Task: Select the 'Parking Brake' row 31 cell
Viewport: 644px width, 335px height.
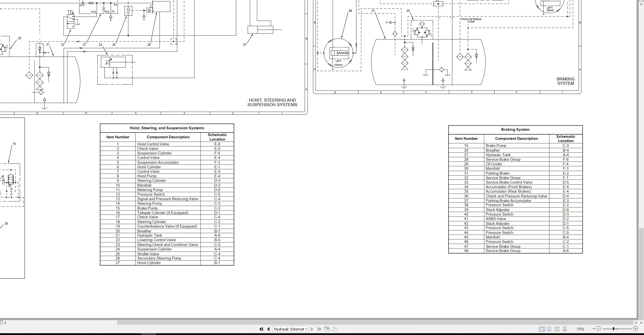Action: [x=516, y=173]
